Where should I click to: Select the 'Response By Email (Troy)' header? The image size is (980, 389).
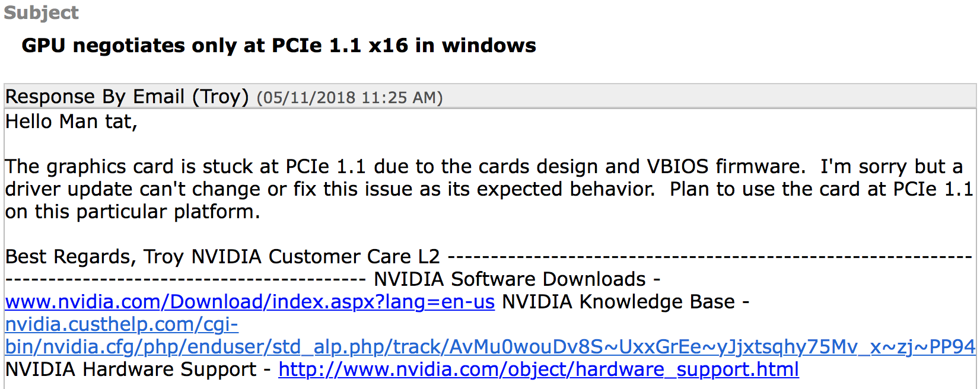point(127,97)
